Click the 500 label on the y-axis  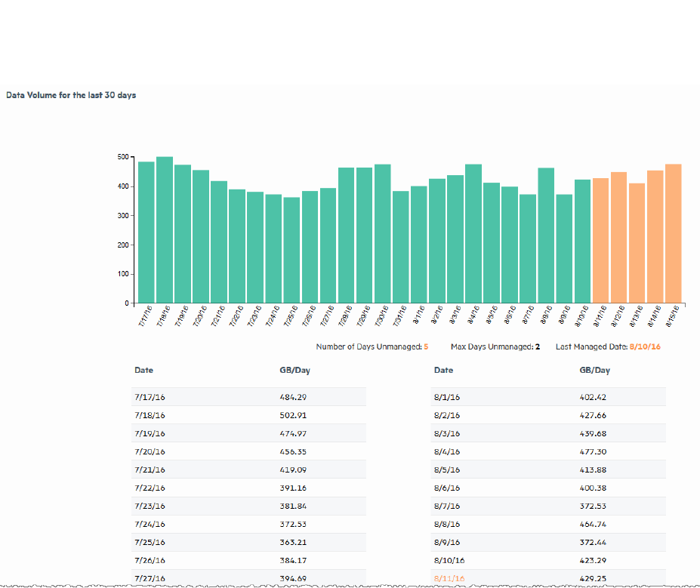coord(122,158)
